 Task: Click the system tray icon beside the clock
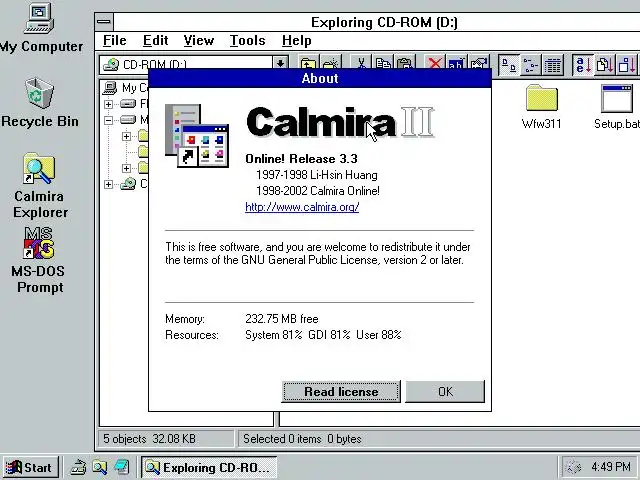574,467
